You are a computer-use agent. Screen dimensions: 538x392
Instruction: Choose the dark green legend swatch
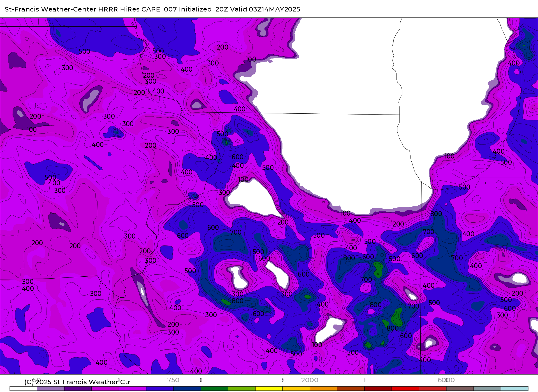214,389
